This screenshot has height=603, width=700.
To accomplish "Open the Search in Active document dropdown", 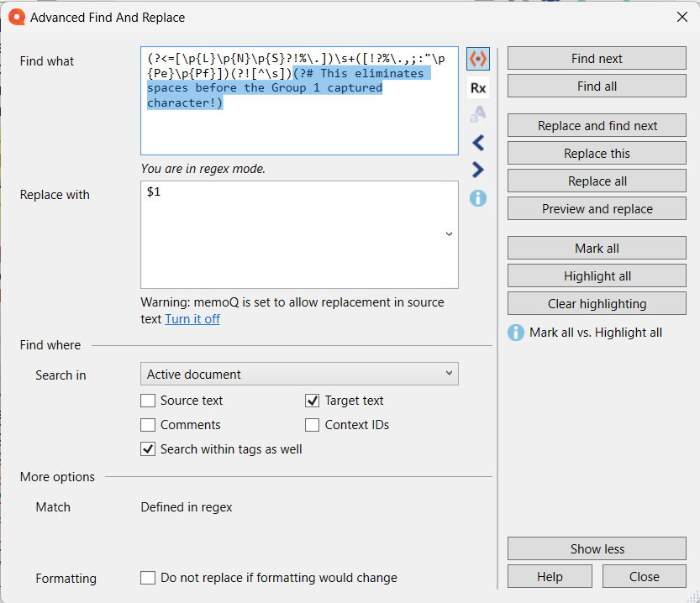I will click(x=299, y=374).
